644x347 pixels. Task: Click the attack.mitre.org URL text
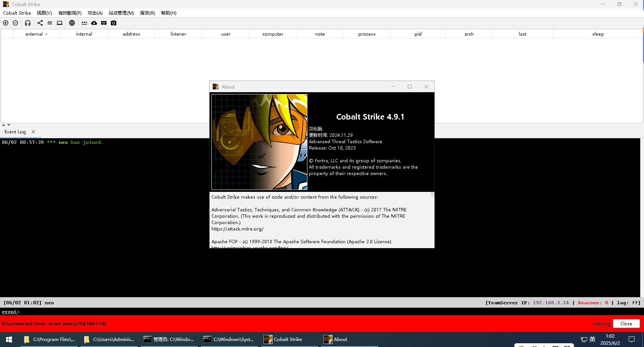click(x=237, y=229)
